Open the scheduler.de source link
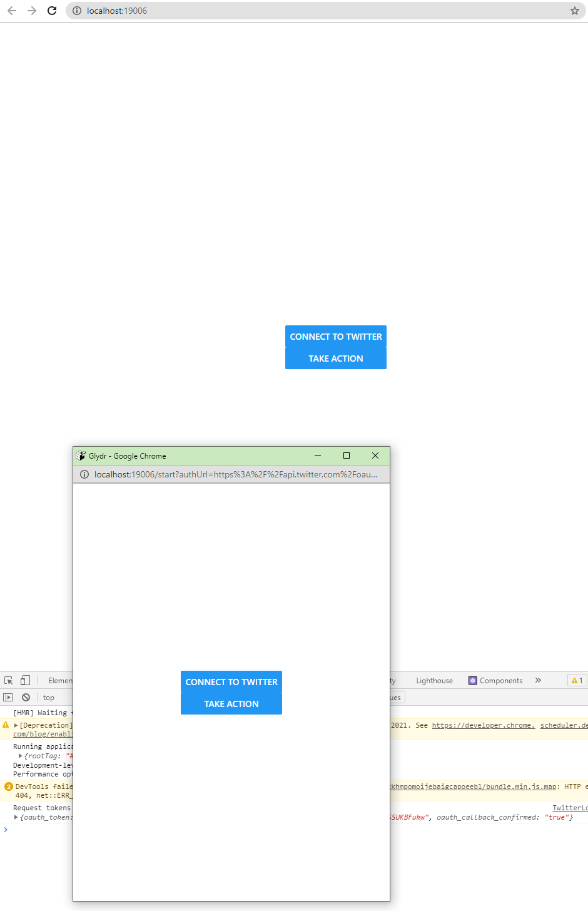The width and height of the screenshot is (588, 911). (x=564, y=725)
